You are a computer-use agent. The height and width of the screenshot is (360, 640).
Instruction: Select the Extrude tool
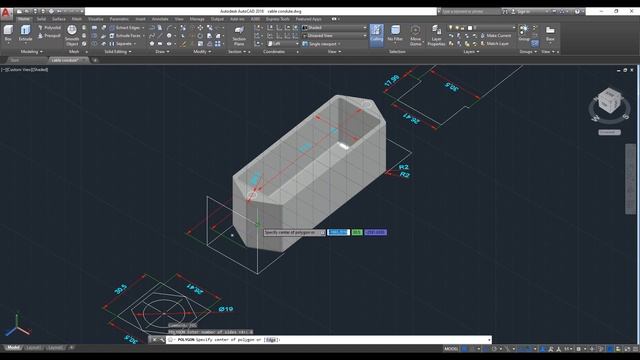25,33
